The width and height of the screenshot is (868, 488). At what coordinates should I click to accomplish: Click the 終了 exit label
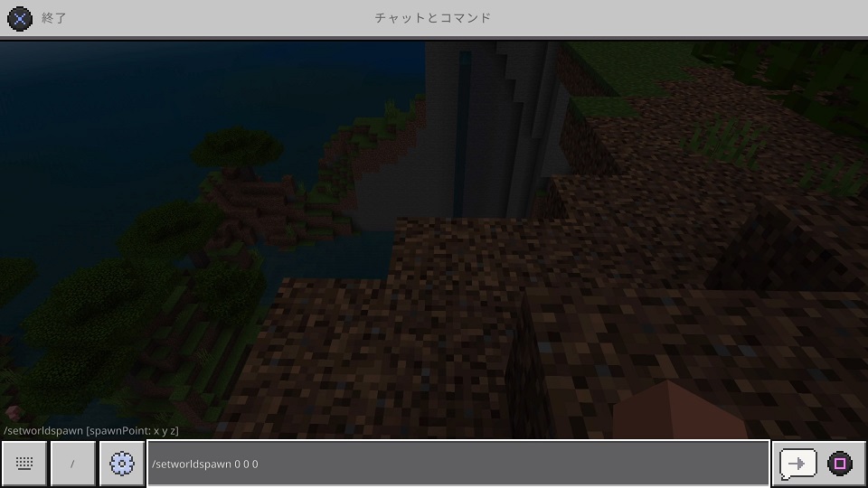pyautogui.click(x=53, y=18)
